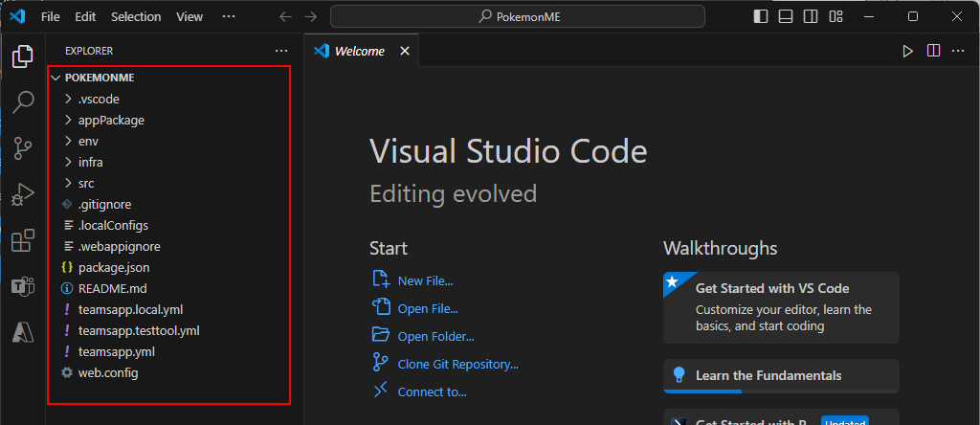Click the PokemonME search command box
Image resolution: width=980 pixels, height=425 pixels.
pyautogui.click(x=518, y=17)
